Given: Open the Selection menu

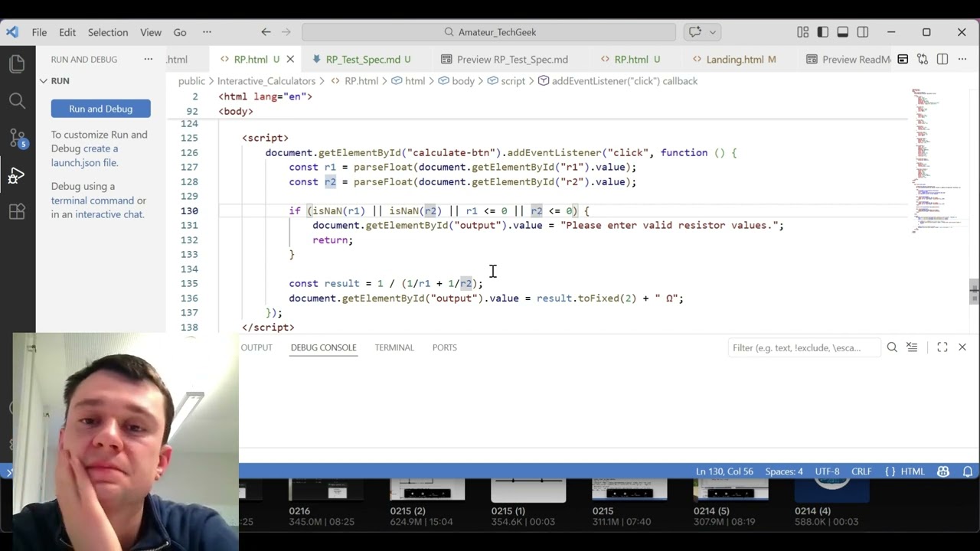Looking at the screenshot, I should (x=108, y=32).
